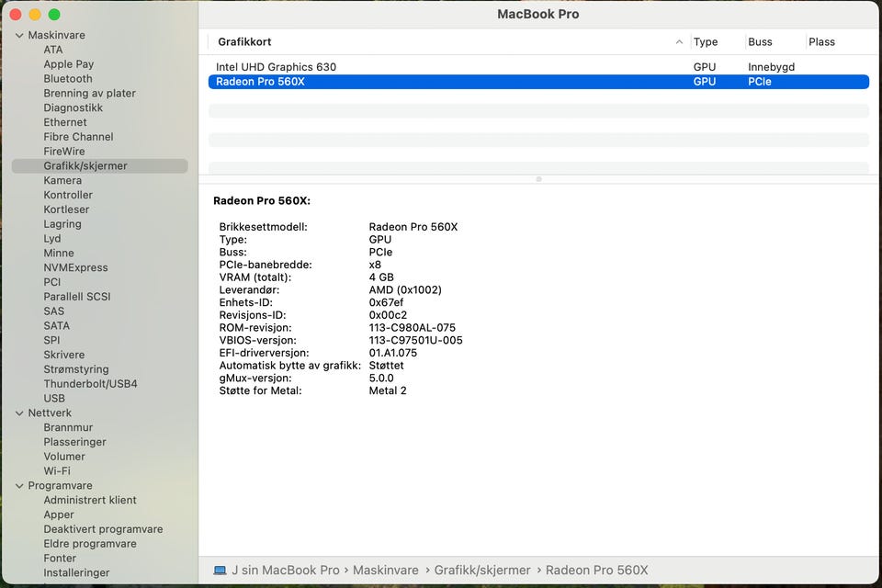
Task: Collapse the Nettverk section
Action: coord(19,413)
